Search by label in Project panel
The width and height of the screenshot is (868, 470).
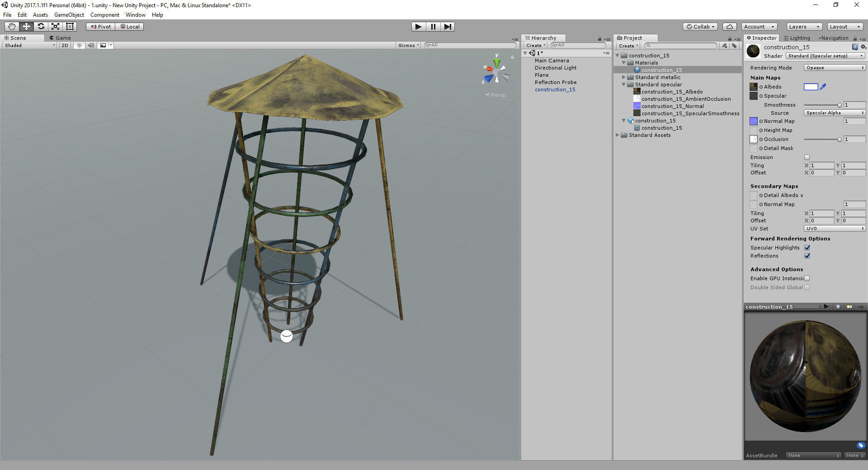click(734, 46)
